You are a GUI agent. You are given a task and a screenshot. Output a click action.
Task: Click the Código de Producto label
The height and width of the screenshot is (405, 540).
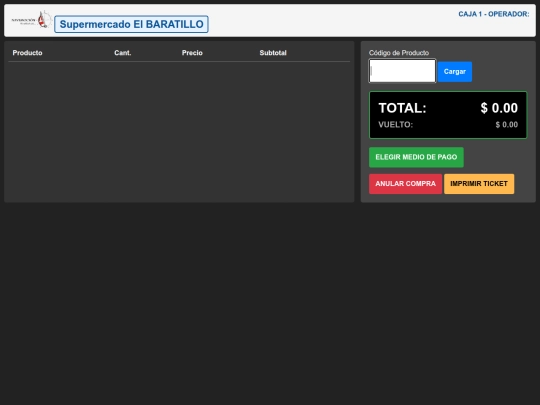click(399, 53)
